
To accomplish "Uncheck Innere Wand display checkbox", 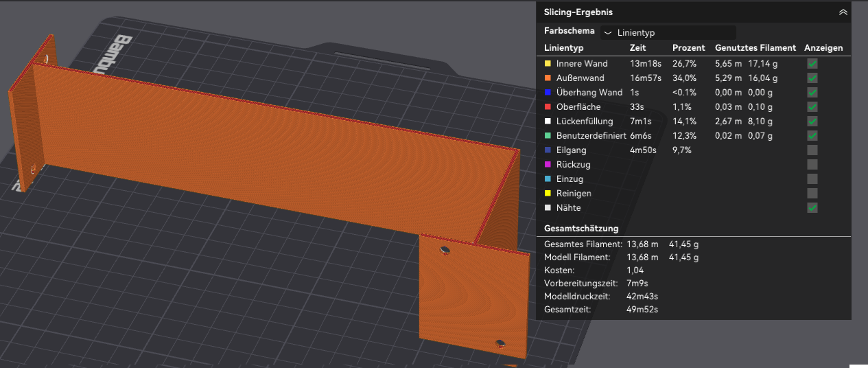I will click(x=812, y=64).
